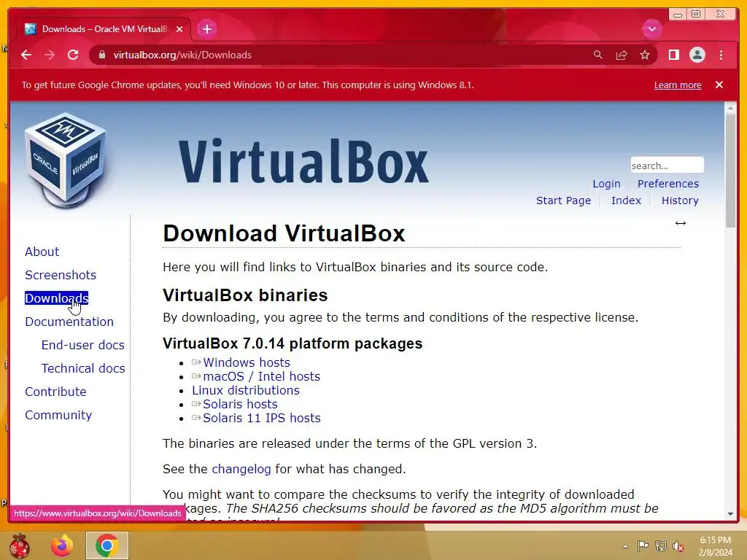The image size is (747, 560).
Task: Share this page using the share icon
Action: (x=622, y=55)
